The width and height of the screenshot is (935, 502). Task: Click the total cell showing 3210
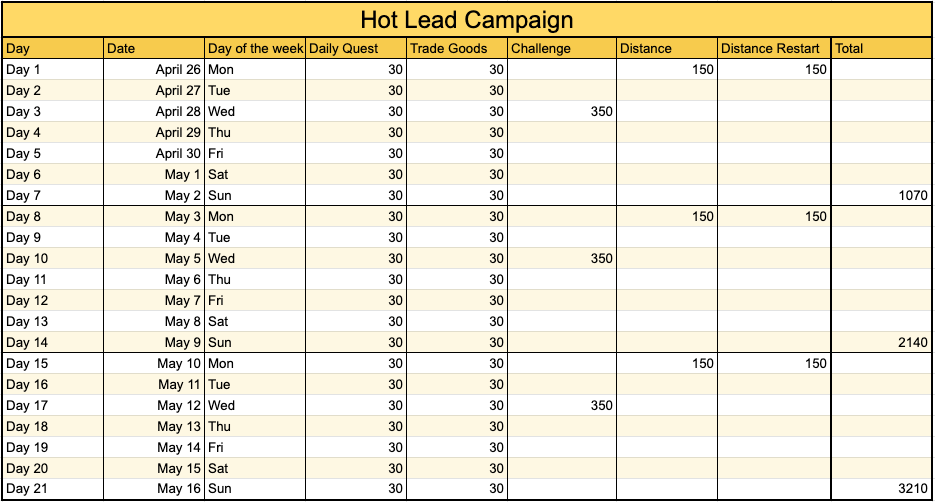coord(881,489)
